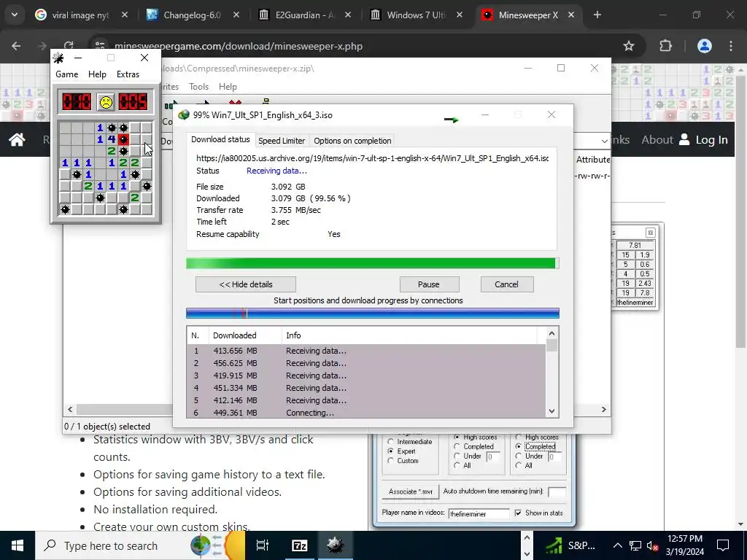The width and height of the screenshot is (747, 560).
Task: Click the website home icon
Action: tap(18, 139)
